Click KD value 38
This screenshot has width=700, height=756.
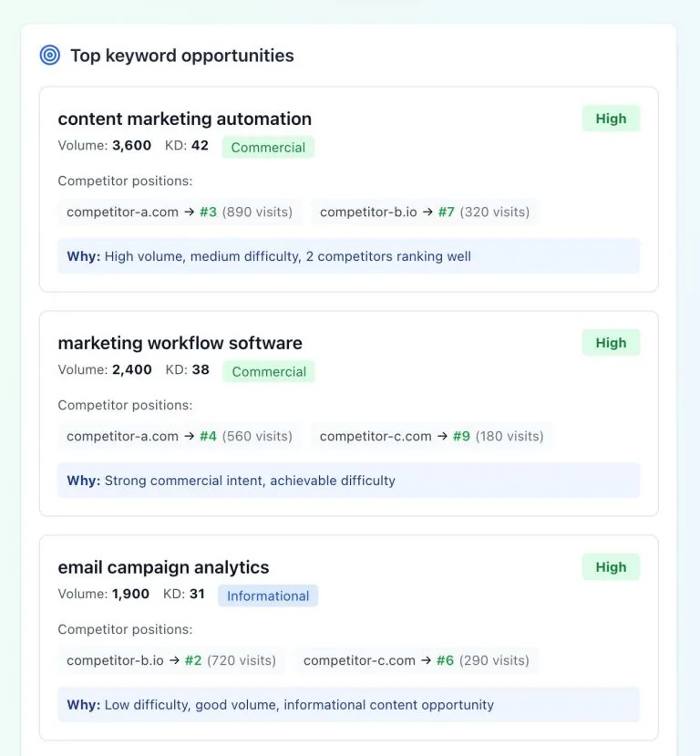201,369
